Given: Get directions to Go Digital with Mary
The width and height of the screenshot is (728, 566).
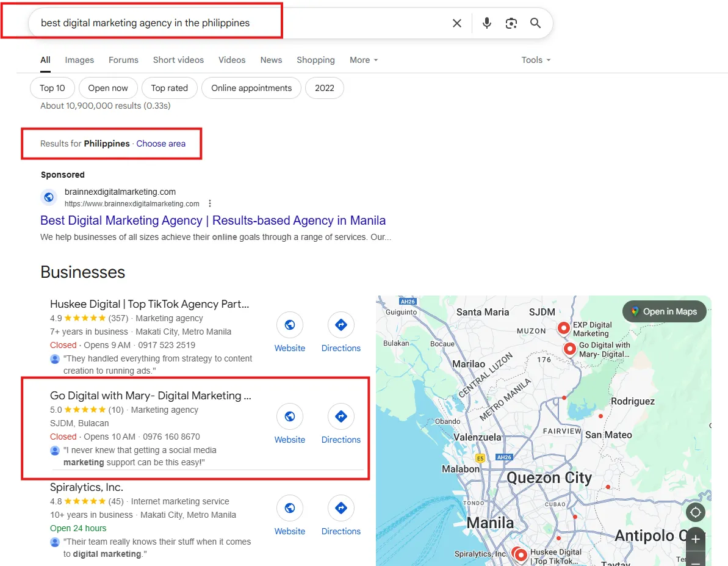Looking at the screenshot, I should (341, 417).
